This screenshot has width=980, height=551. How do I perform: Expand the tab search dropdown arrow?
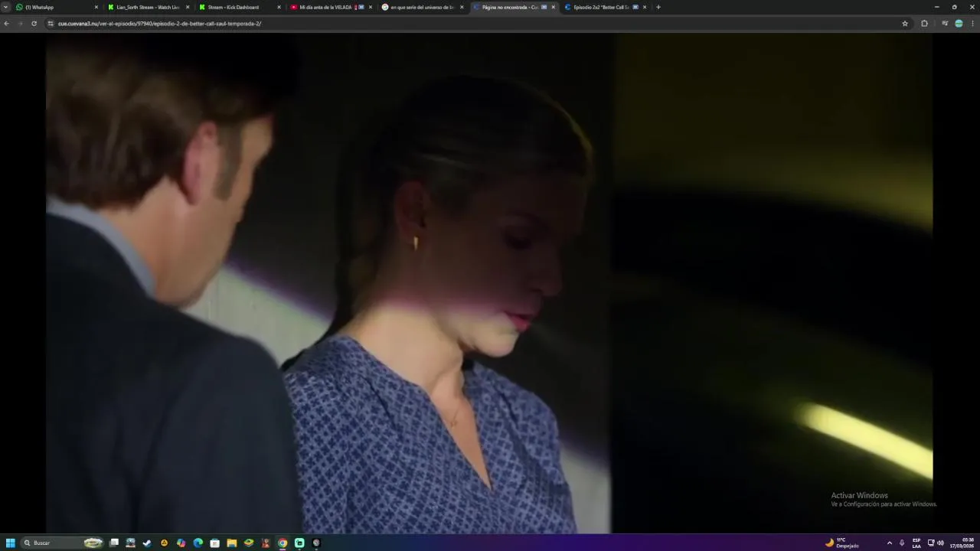tap(6, 7)
